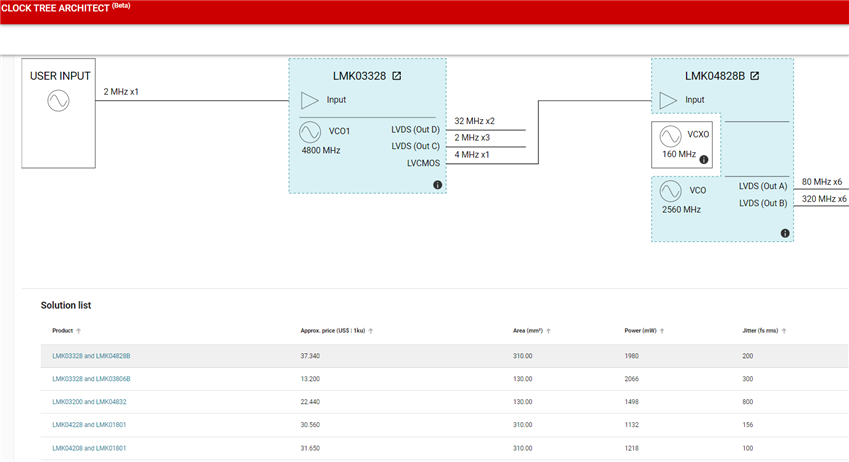849x462 pixels.
Task: Click price value 37.340
Action: [x=310, y=356]
